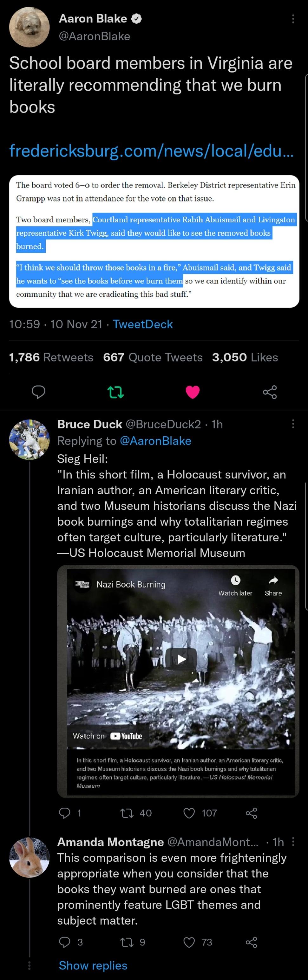Image resolution: width=308 pixels, height=980 pixels.
Task: Reply to Amanda Montagne's tweet
Action: click(x=65, y=942)
